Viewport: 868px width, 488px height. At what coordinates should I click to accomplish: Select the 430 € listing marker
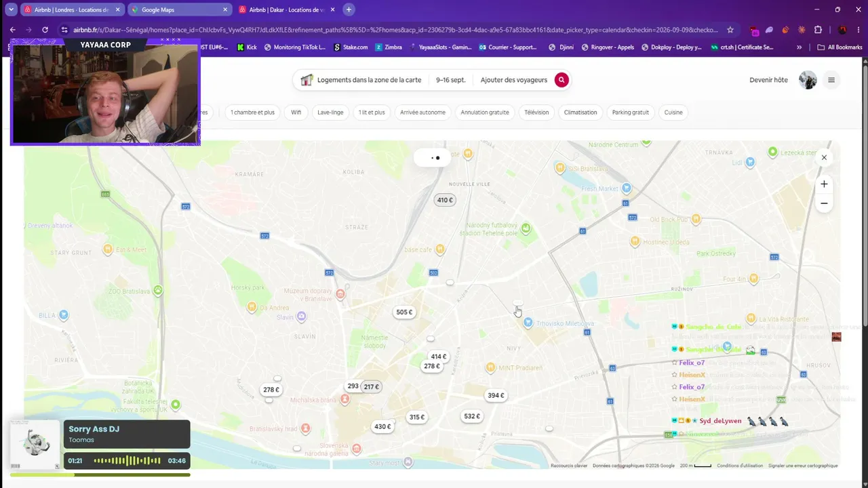[x=382, y=427]
